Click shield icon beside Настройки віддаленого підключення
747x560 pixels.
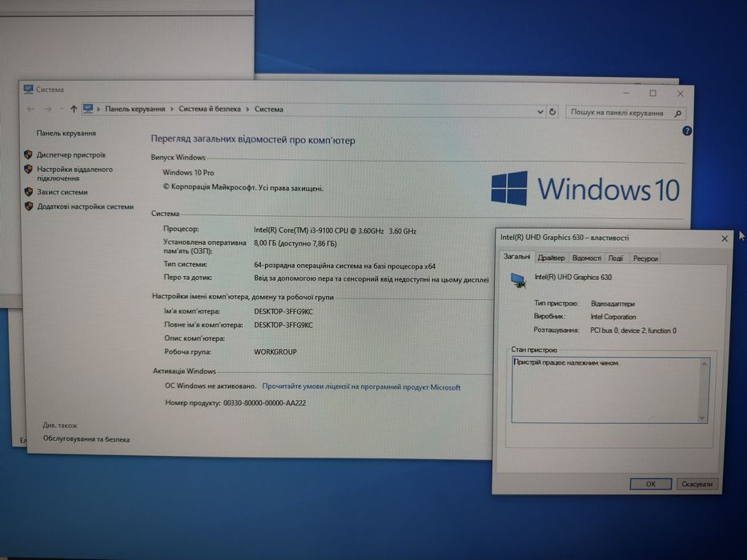coord(28,170)
